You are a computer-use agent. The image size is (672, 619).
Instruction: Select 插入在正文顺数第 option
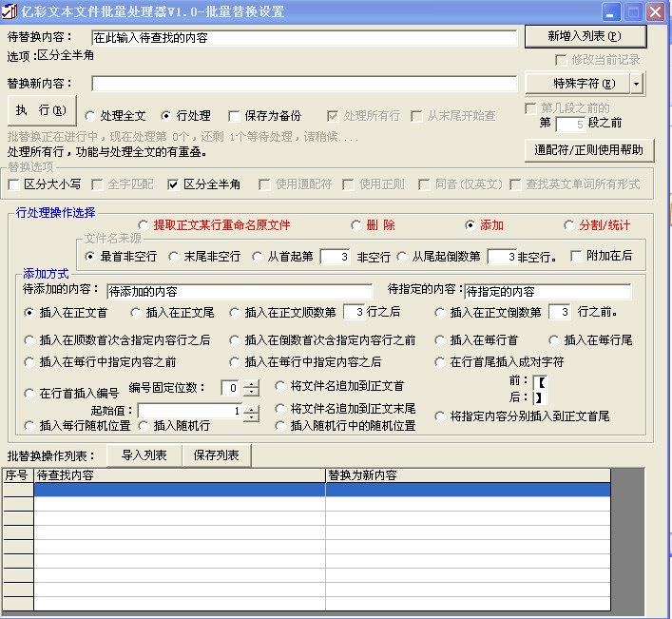283,313
